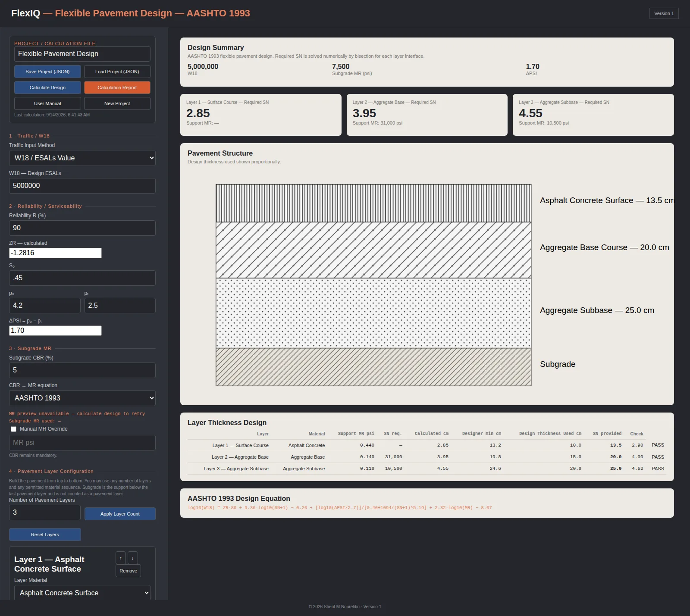
Task: Click 7,500 Subgrade MR summary value
Action: pos(341,66)
